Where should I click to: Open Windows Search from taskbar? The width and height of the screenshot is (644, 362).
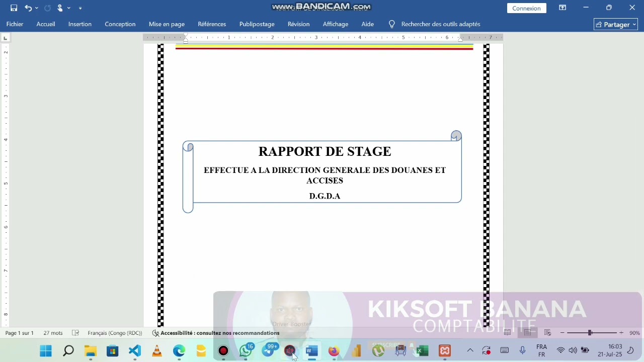[68, 350]
